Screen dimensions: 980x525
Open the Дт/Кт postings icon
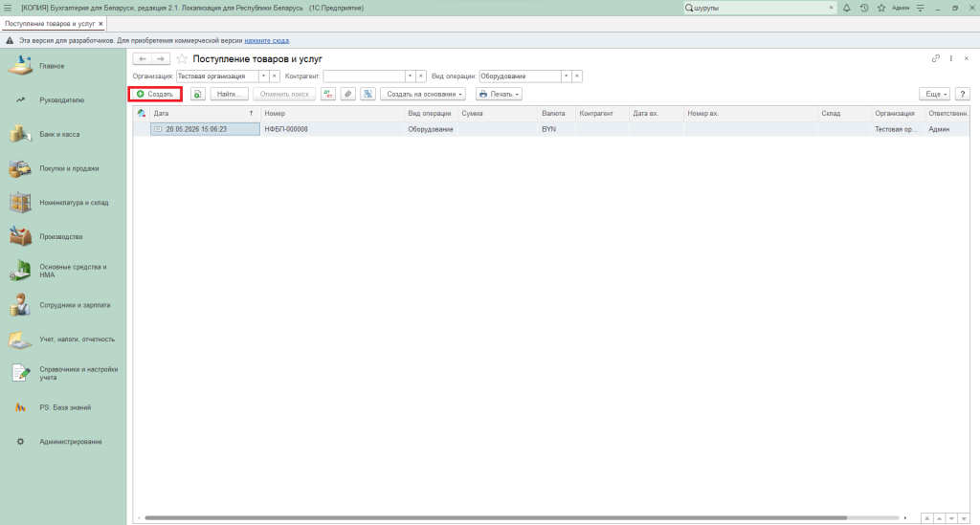pos(328,95)
